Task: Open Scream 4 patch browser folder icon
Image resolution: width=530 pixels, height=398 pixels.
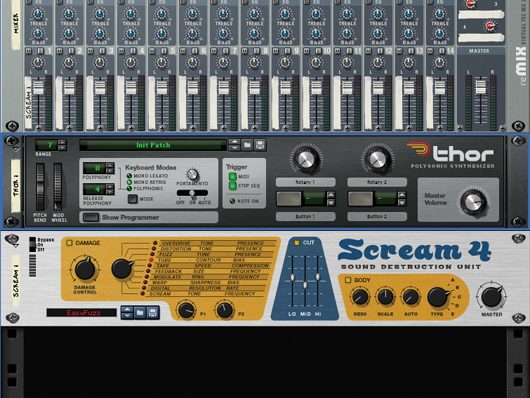Action: [140, 313]
